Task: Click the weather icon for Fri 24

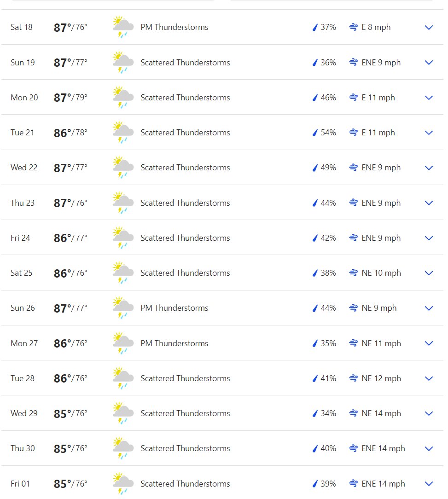Action: pyautogui.click(x=123, y=238)
